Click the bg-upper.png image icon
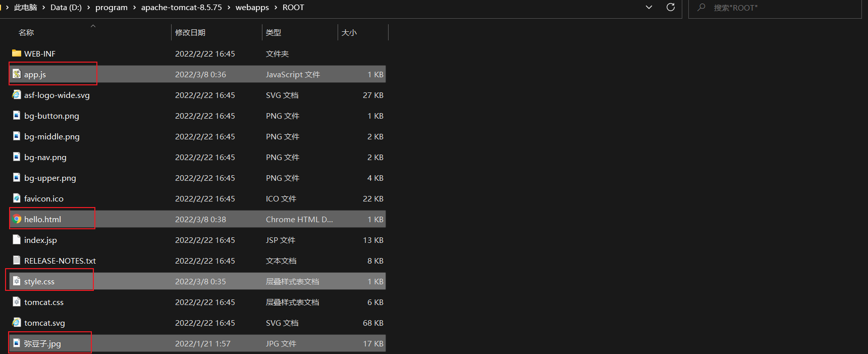868x354 pixels. click(x=17, y=177)
